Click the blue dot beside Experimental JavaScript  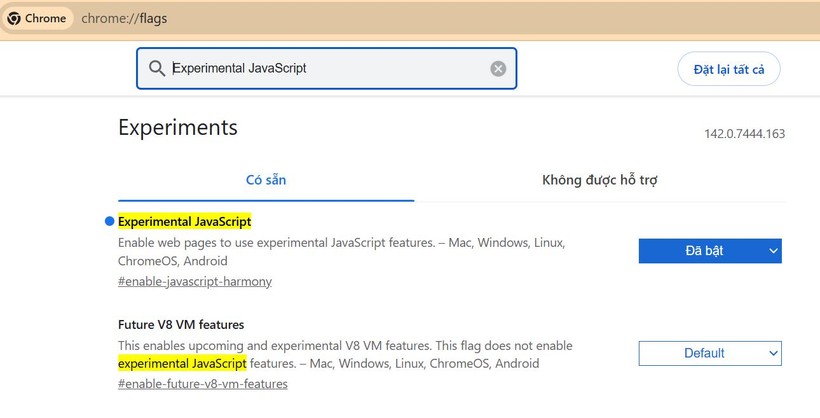(109, 222)
